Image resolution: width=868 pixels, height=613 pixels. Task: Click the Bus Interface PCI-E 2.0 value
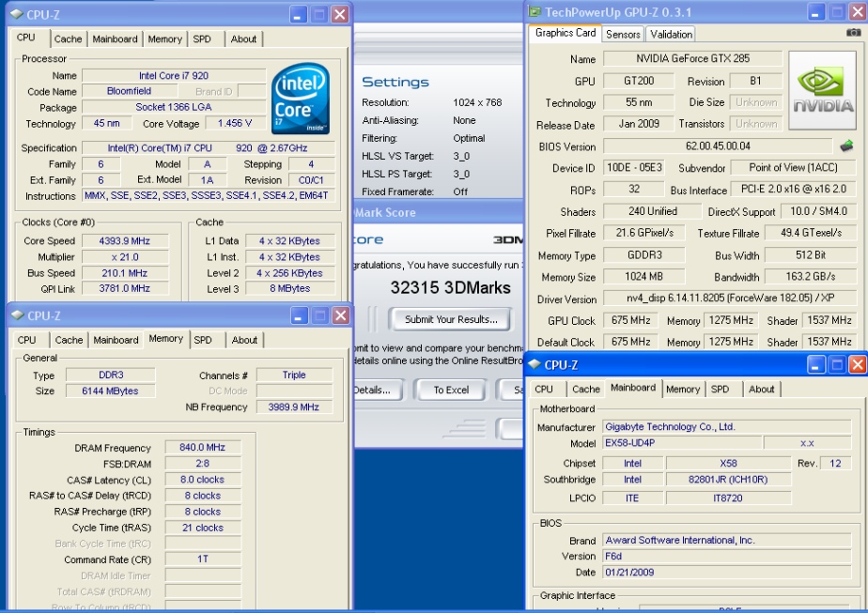(793, 189)
